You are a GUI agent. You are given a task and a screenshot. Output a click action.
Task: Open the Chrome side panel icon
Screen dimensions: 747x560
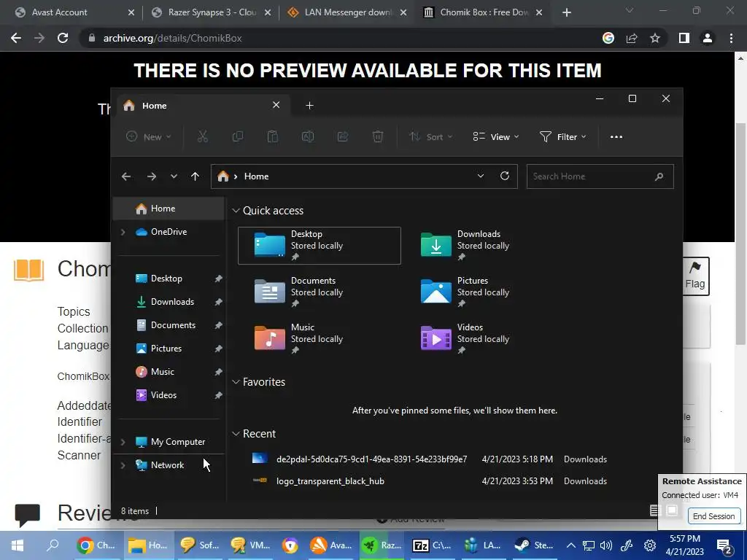coord(684,38)
